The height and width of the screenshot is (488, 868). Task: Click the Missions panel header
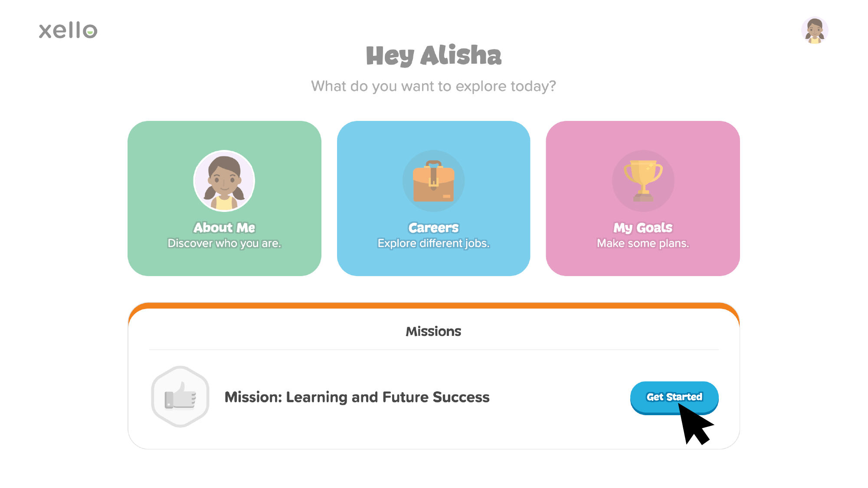pos(433,331)
